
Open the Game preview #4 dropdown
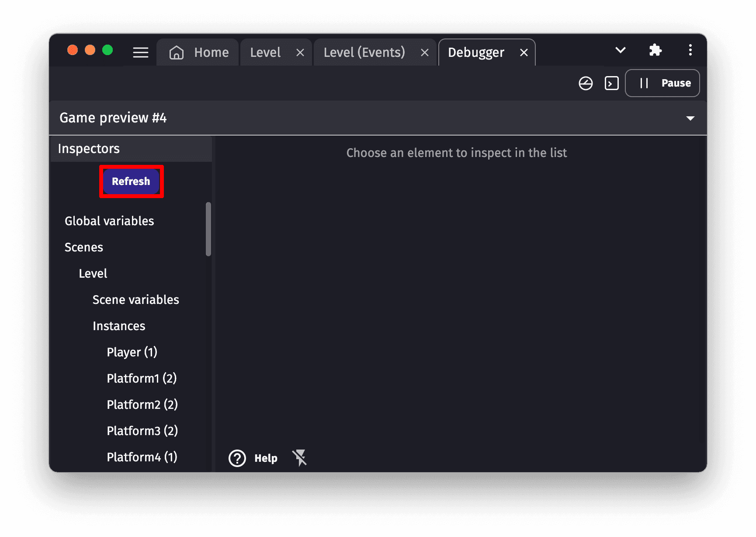690,118
